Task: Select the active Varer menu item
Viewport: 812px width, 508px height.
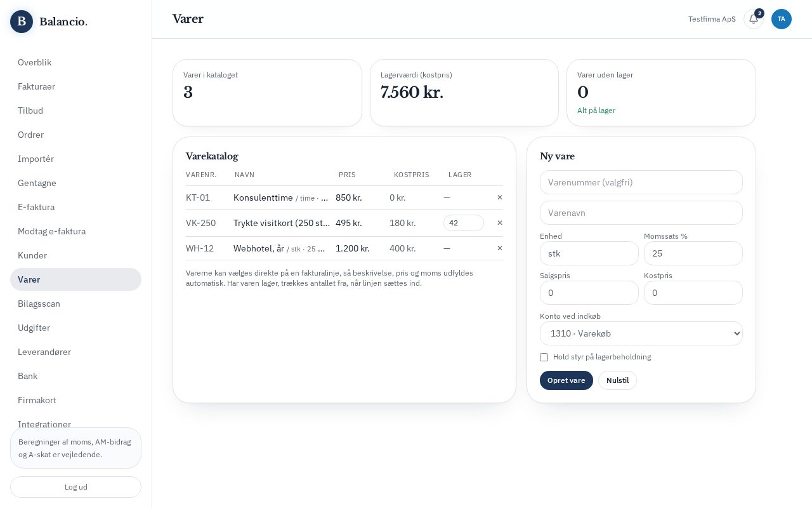Action: 75,279
